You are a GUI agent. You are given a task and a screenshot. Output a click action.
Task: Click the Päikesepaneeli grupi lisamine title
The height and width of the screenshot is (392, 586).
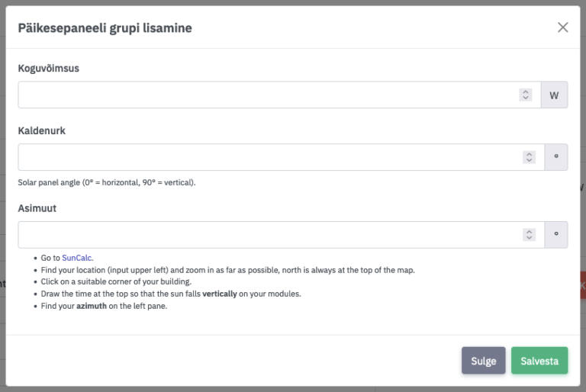pos(105,28)
